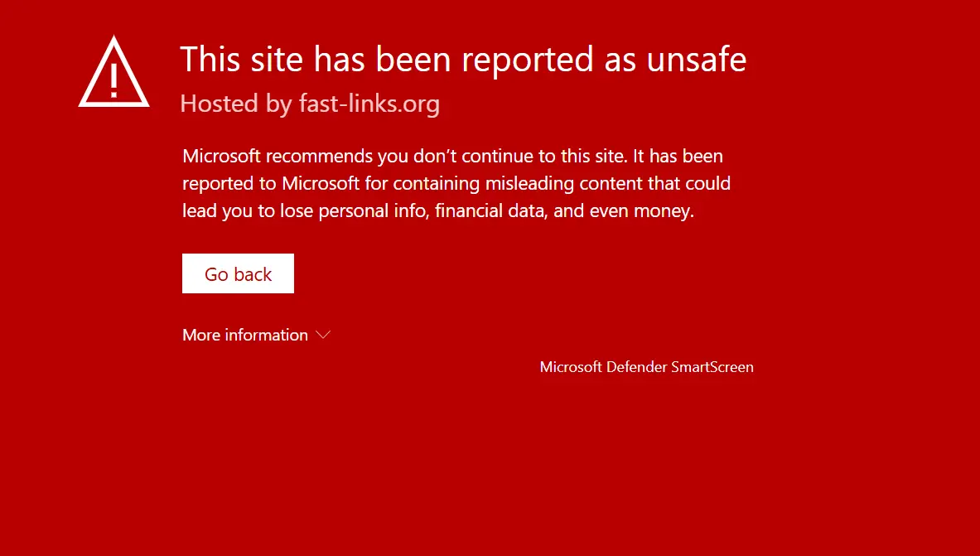Screen dimensions: 980x556
Task: Click the word "Defender" in the footer label
Action: 637,367
